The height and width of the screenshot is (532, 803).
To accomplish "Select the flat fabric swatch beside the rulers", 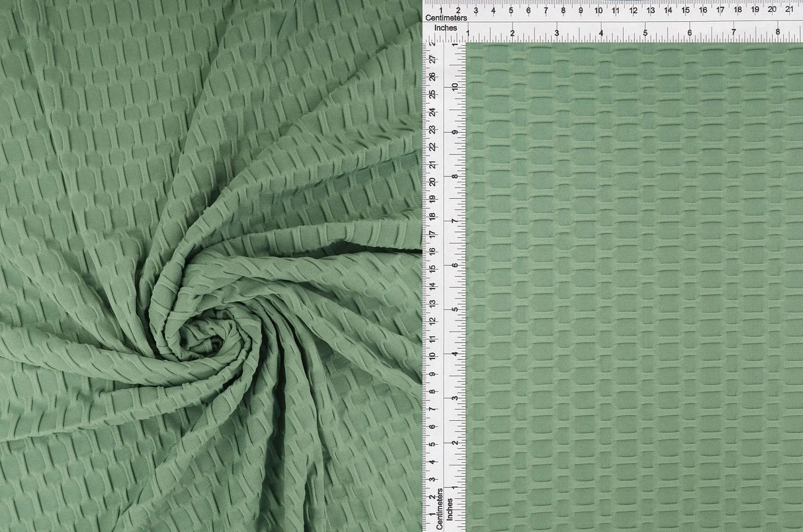I will click(x=634, y=287).
